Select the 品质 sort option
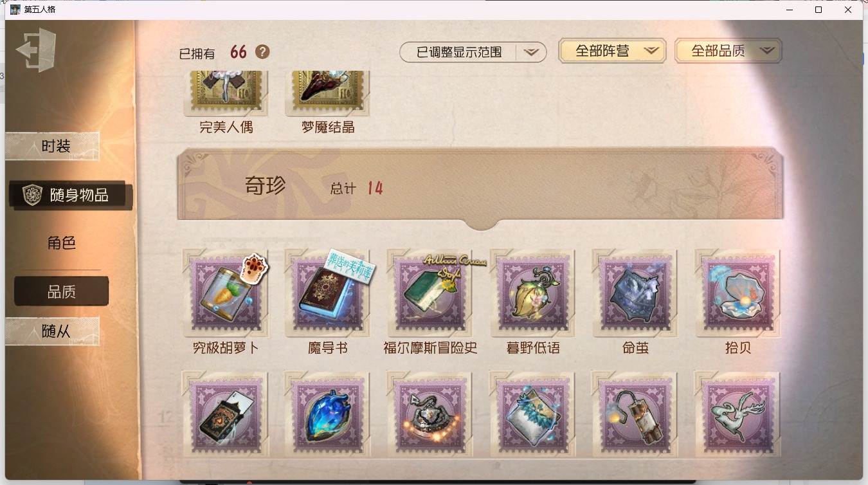The image size is (868, 485). (x=62, y=292)
